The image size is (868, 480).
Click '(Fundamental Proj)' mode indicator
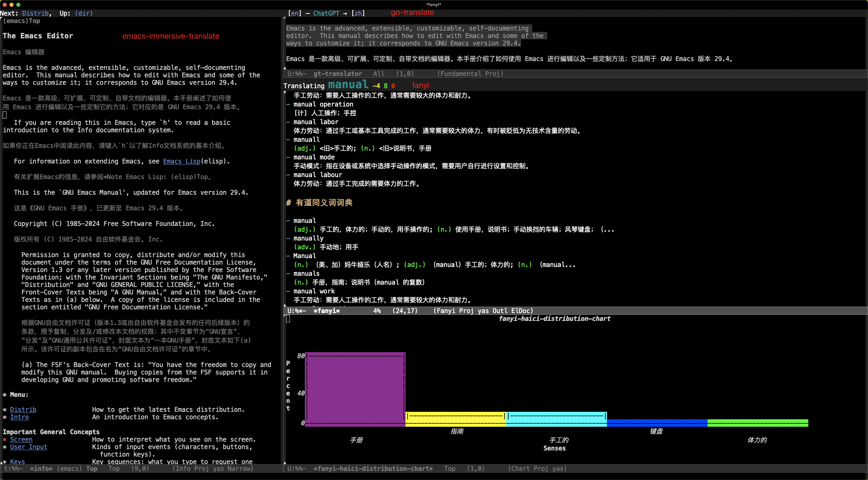(x=470, y=74)
